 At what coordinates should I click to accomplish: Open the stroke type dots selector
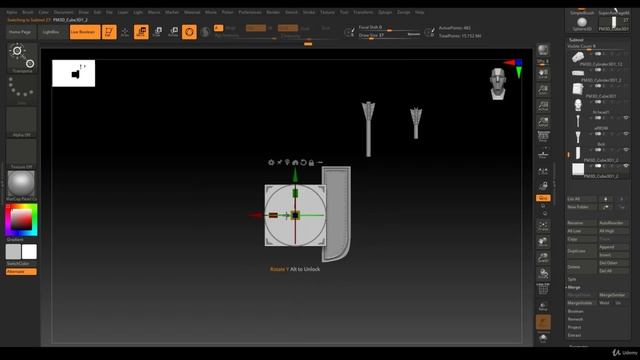pyautogui.click(x=21, y=90)
